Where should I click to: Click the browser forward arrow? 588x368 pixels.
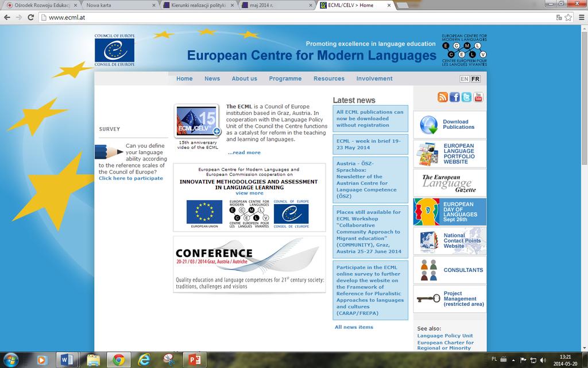(x=19, y=17)
